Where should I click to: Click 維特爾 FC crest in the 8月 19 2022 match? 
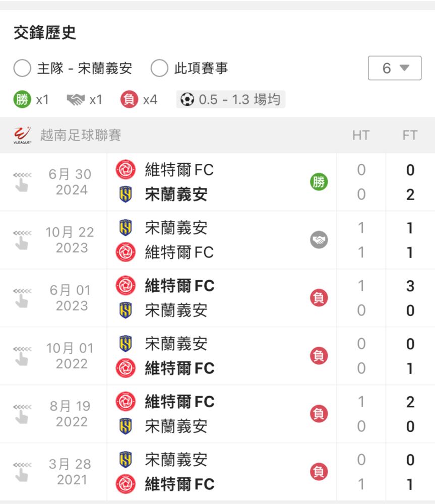(126, 402)
